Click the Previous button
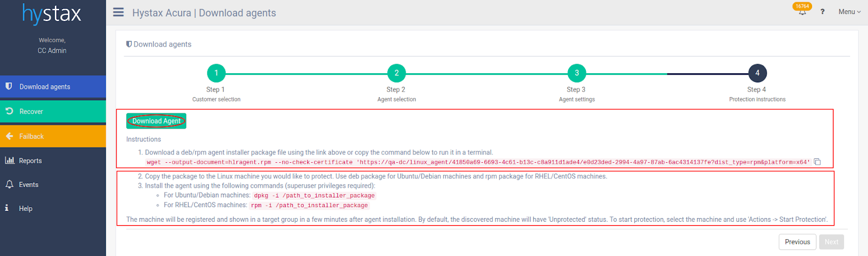Screen dimensions: 868x256 point(797,242)
